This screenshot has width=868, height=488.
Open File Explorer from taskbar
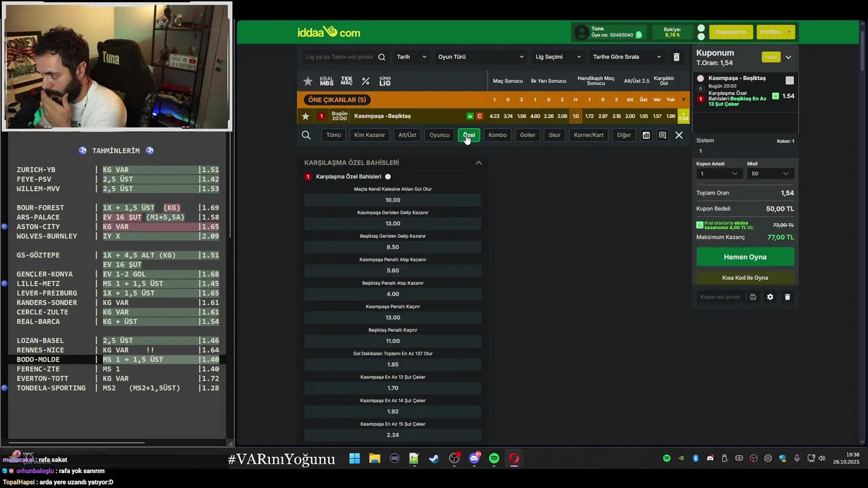click(x=374, y=459)
